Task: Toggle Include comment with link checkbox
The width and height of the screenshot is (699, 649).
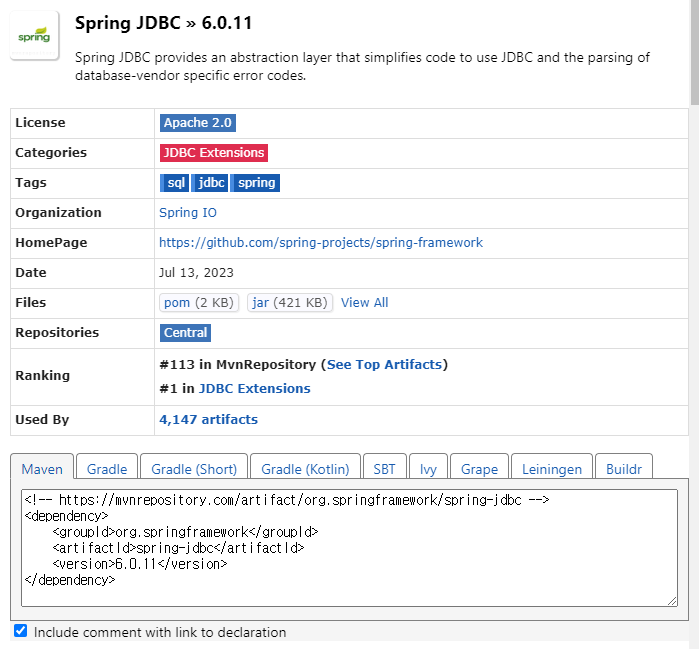Action: [x=21, y=631]
